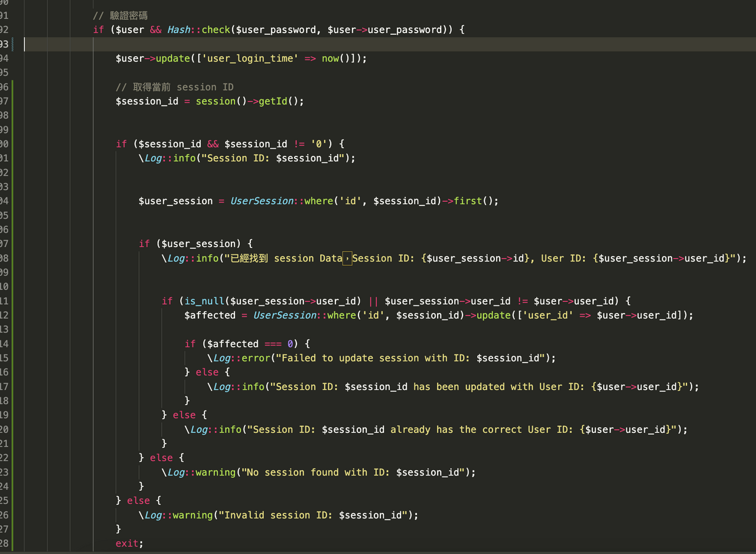
Task: Click 'update' in the $user->update call
Action: pyautogui.click(x=173, y=58)
